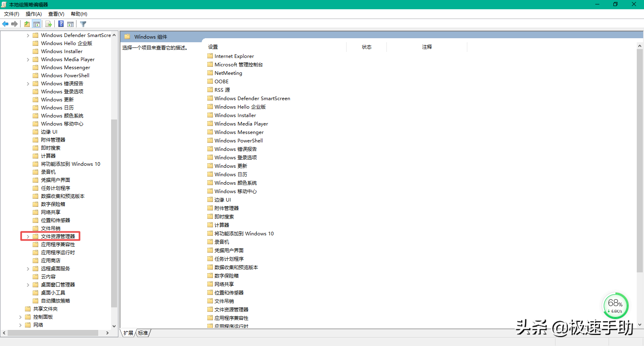Switch to the 标准 tab

pyautogui.click(x=143, y=333)
